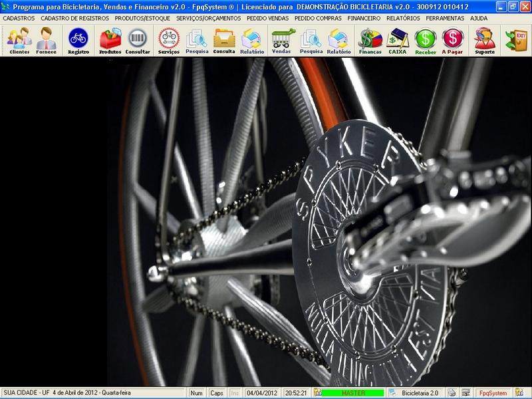Open the CADASTROS menu

click(x=19, y=19)
